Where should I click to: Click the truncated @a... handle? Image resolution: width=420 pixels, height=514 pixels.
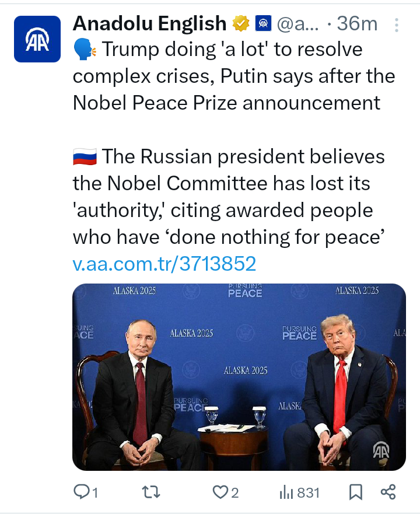(x=298, y=24)
